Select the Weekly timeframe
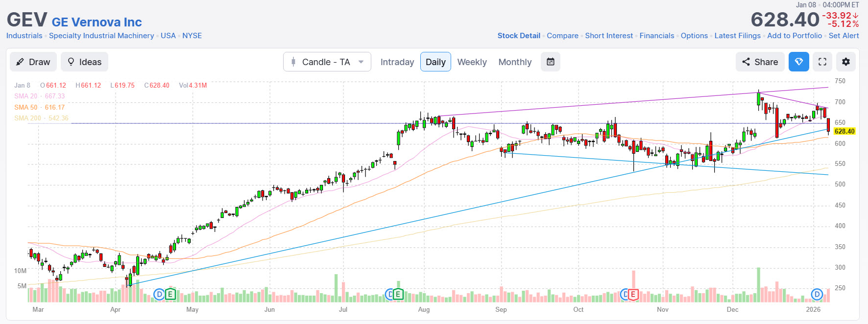Screen dimensions: 868x324 click(x=472, y=62)
